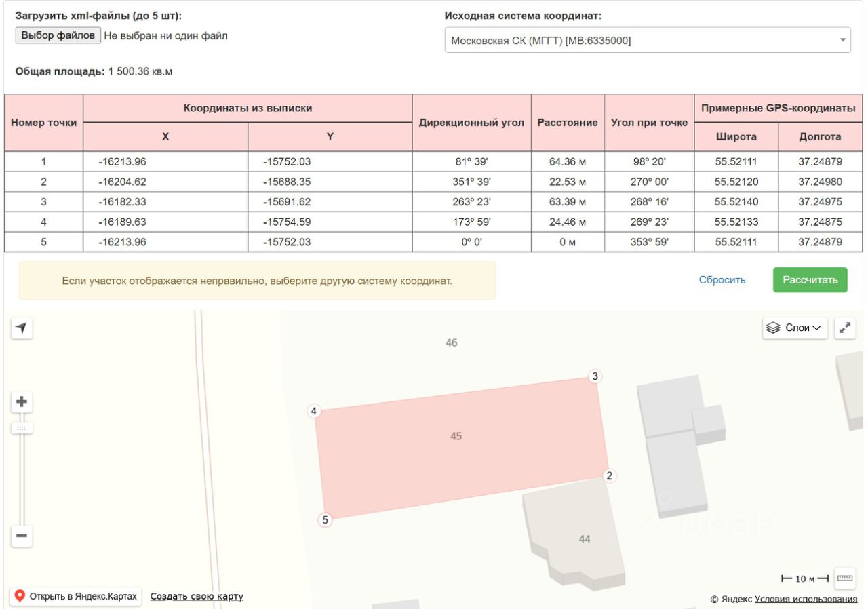Open map in Яндекс.Картах
The width and height of the screenshot is (868, 609).
point(76,597)
